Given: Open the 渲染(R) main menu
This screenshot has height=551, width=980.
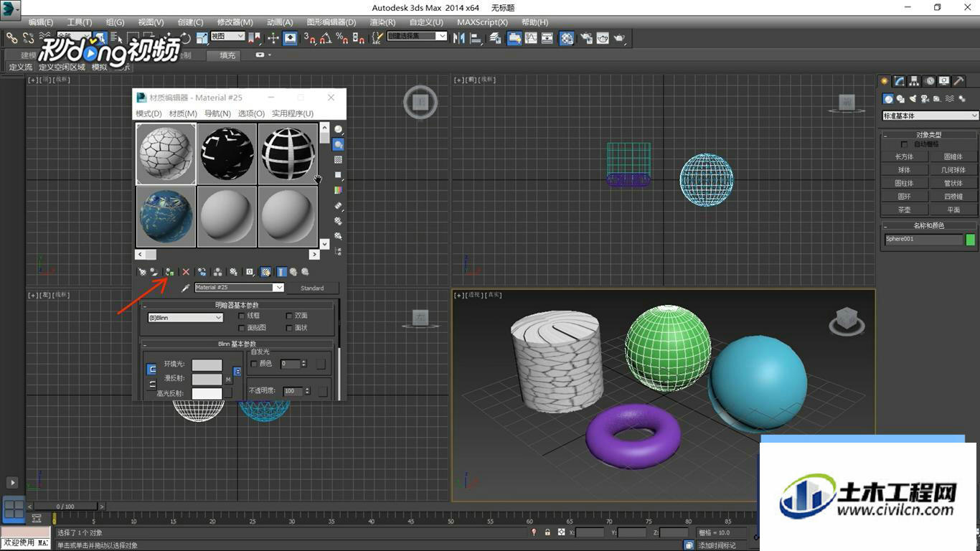Looking at the screenshot, I should pos(382,22).
